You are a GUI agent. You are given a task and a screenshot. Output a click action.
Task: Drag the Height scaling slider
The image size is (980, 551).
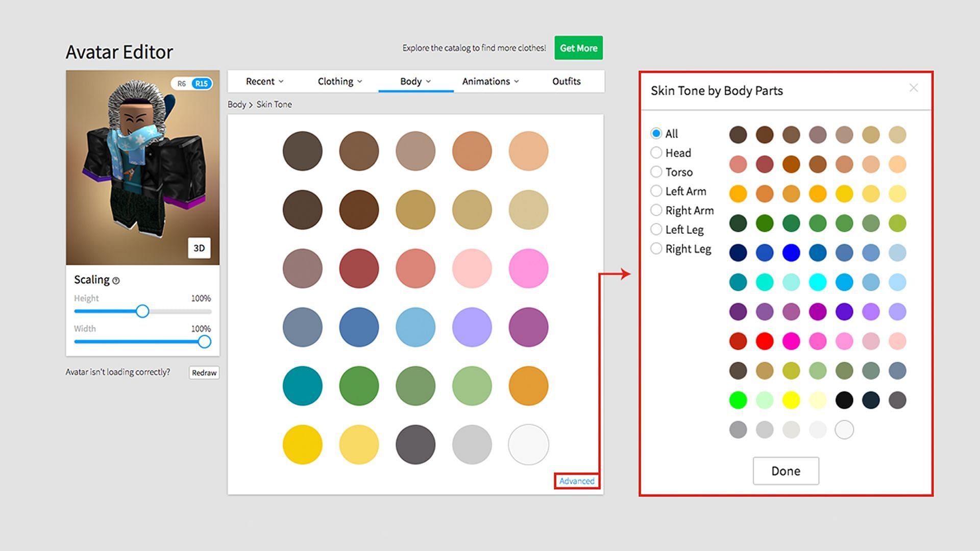[142, 311]
